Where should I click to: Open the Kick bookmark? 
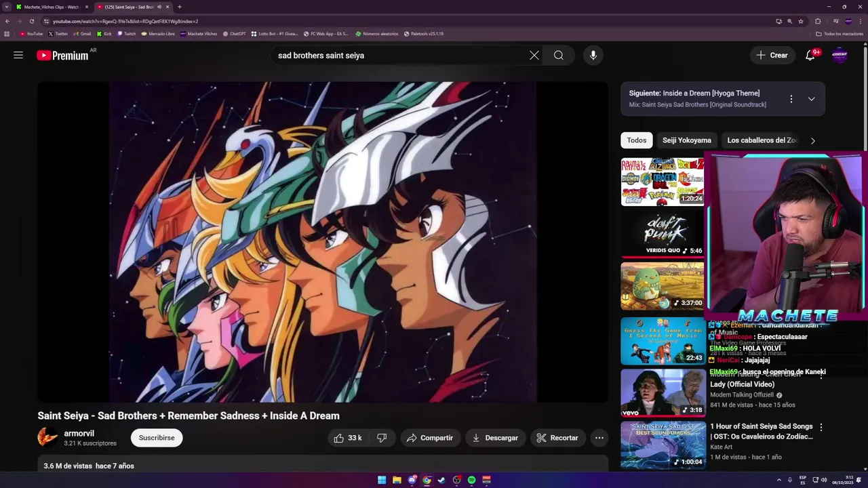pos(104,33)
